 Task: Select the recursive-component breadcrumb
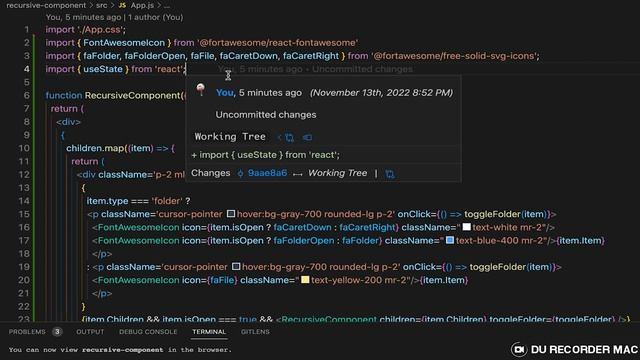point(46,6)
